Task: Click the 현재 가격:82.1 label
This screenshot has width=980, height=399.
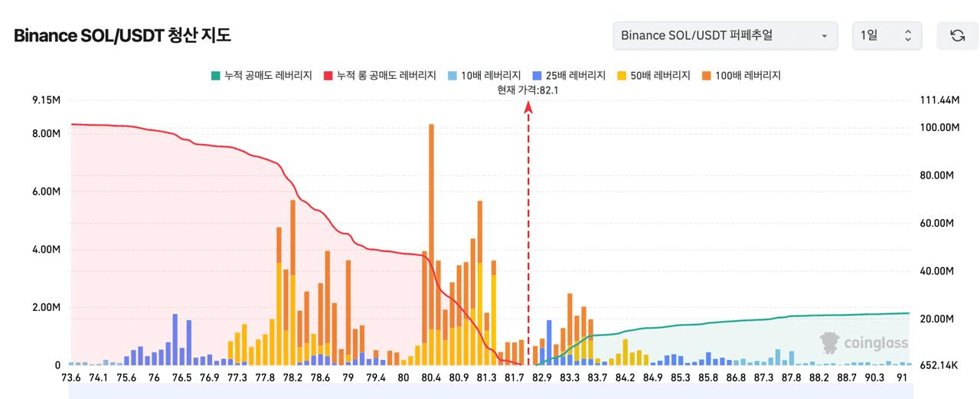Action: tap(528, 90)
